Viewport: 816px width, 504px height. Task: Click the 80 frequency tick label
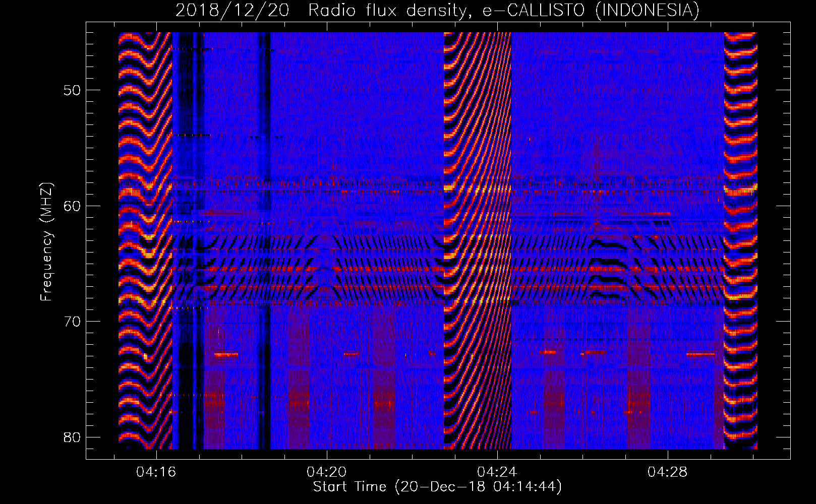click(x=72, y=437)
